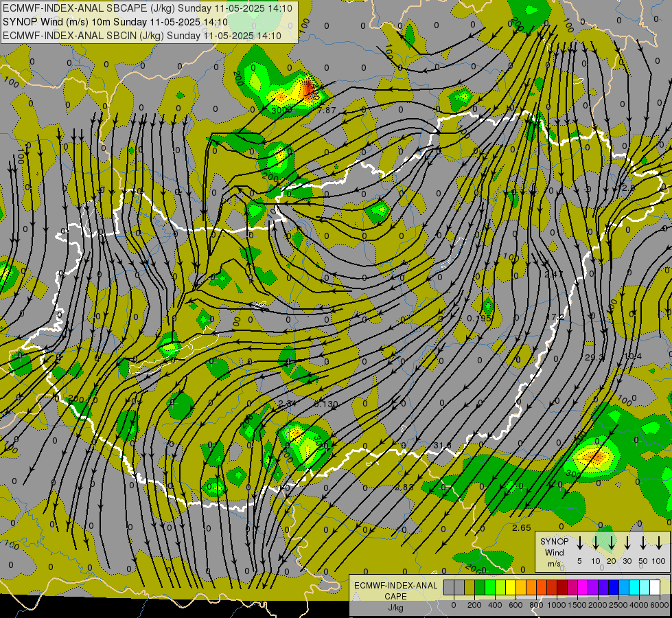Image resolution: width=672 pixels, height=618 pixels.
Task: Click the 2.34 value on the map
Action: (x=287, y=404)
